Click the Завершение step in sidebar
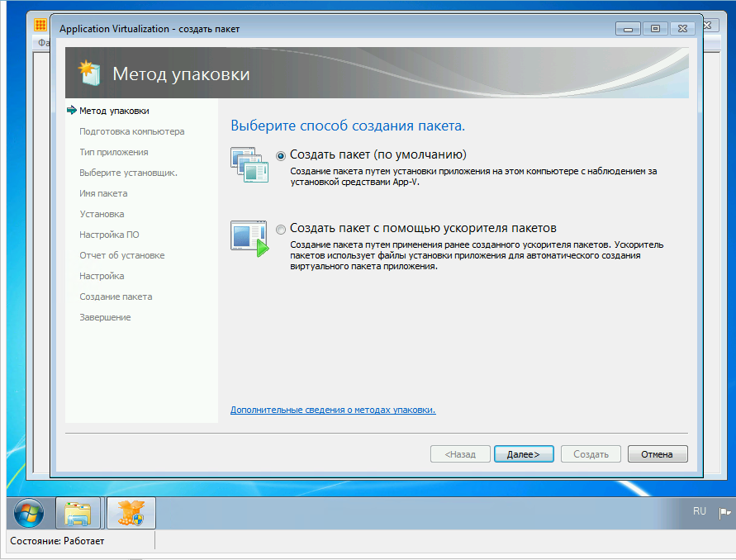 [x=105, y=317]
